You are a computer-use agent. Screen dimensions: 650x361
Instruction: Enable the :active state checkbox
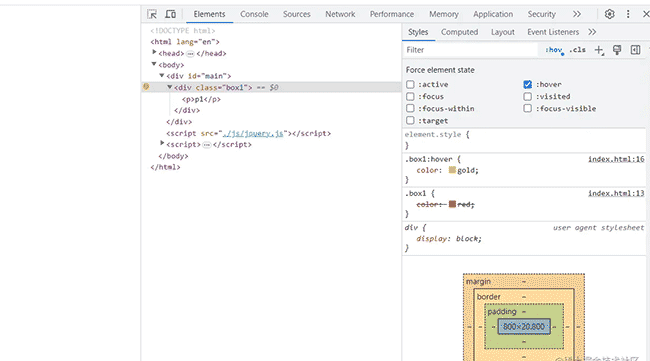coord(410,85)
